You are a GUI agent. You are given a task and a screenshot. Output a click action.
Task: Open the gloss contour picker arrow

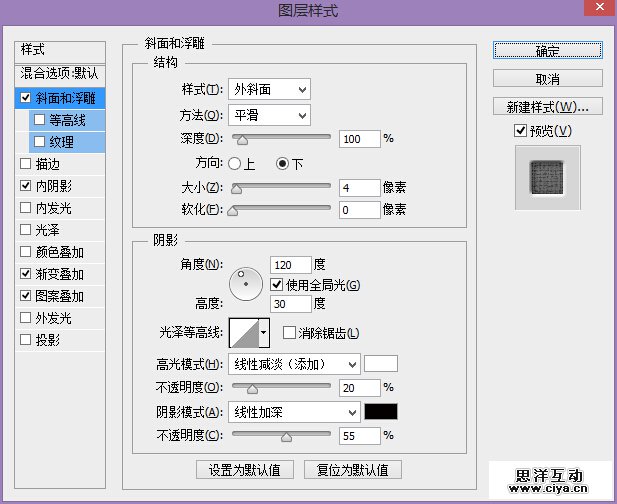(x=264, y=332)
